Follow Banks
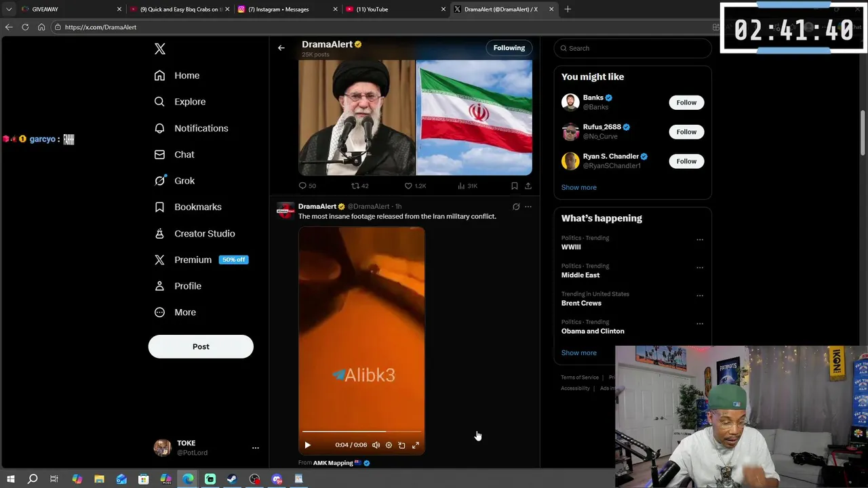Viewport: 868px width, 488px height. [x=686, y=102]
